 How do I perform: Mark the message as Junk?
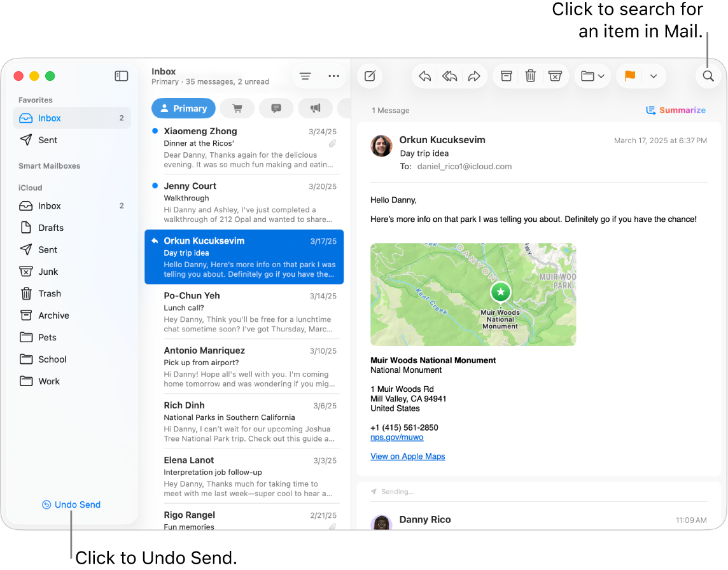(x=556, y=76)
